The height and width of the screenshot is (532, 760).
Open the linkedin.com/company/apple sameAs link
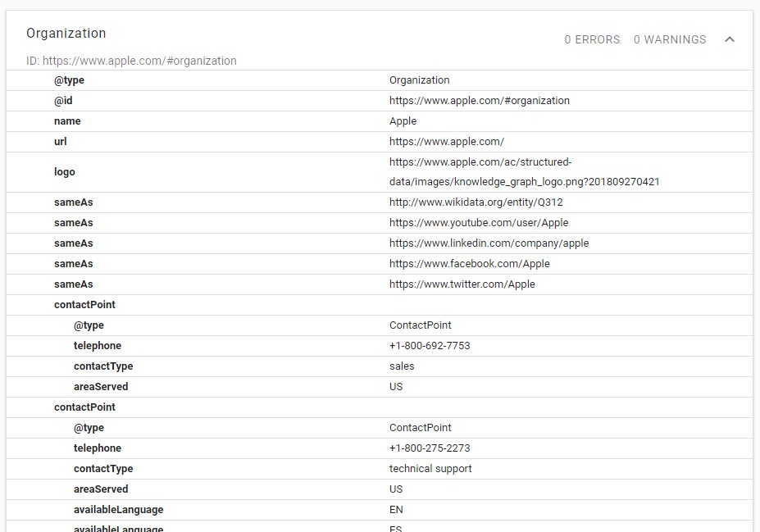point(489,243)
